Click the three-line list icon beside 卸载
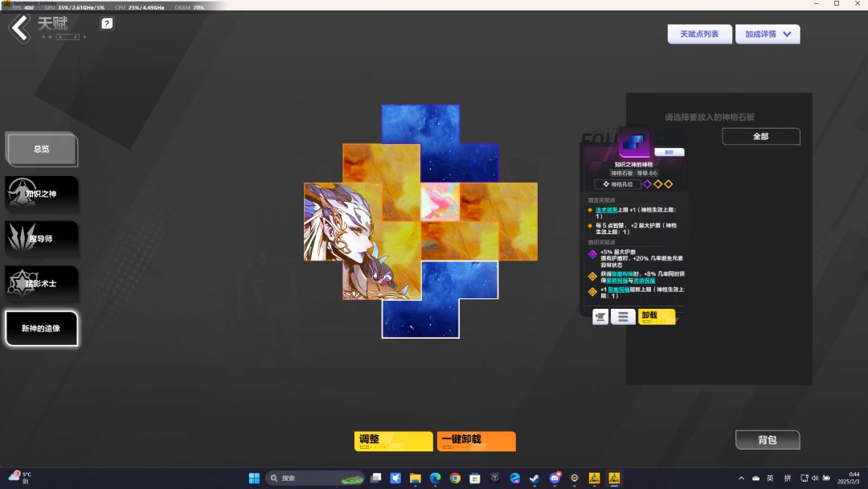The width and height of the screenshot is (868, 489). 623,317
